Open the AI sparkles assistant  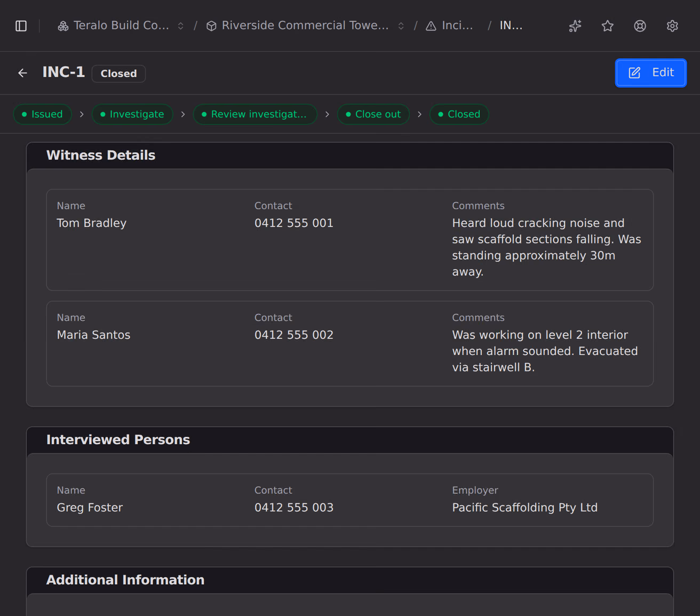[575, 26]
